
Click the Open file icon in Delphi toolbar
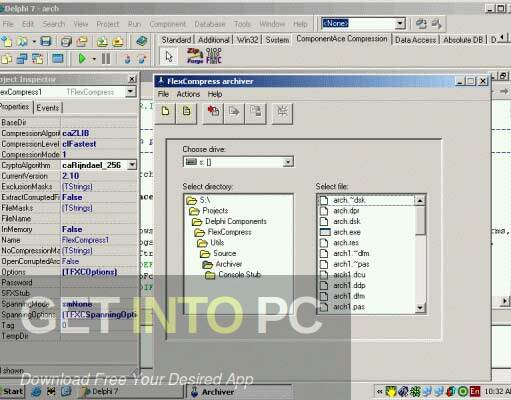pos(22,42)
